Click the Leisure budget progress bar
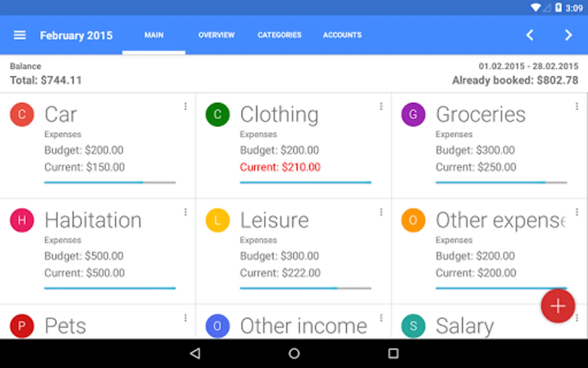This screenshot has height=368, width=588. 305,288
